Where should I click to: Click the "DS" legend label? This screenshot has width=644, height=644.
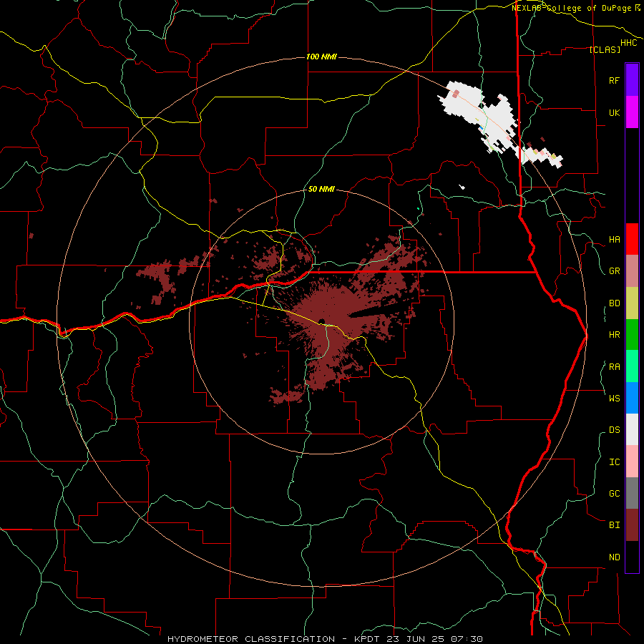[x=614, y=430]
